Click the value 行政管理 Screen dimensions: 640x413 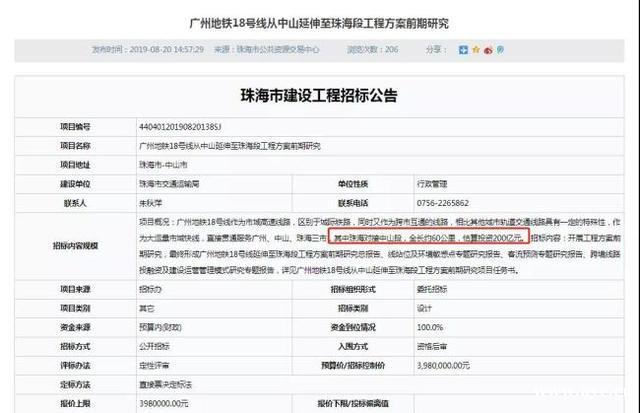[x=432, y=184]
